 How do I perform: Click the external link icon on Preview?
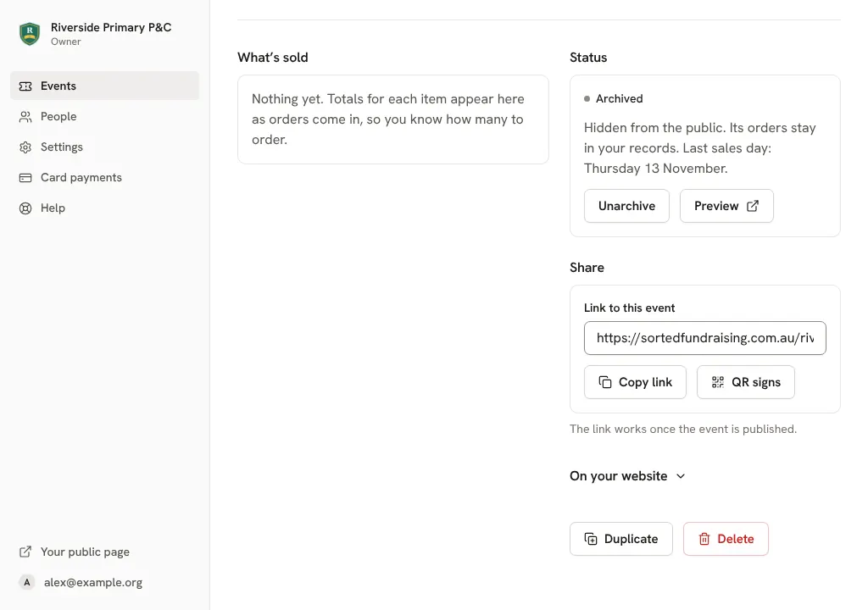coord(753,206)
